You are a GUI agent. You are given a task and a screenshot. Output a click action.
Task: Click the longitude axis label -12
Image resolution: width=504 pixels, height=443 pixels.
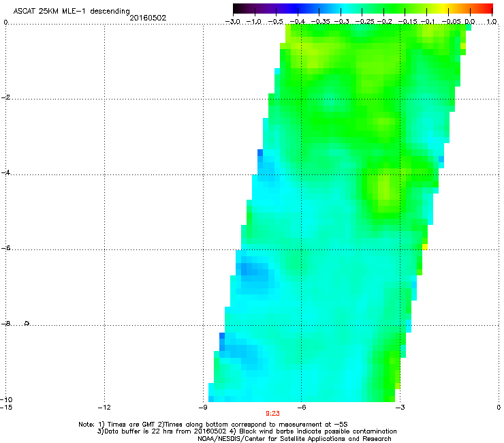point(104,408)
